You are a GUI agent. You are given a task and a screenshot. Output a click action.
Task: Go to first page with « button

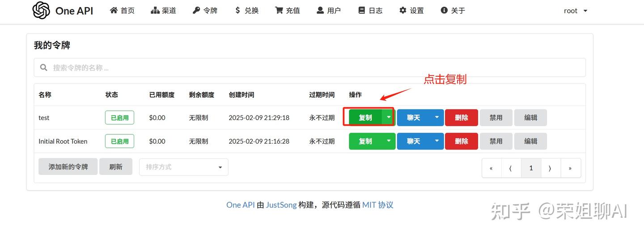tap(491, 168)
